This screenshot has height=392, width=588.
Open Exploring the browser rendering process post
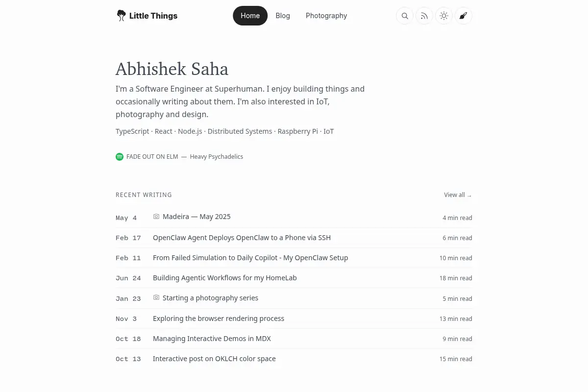[x=219, y=318]
